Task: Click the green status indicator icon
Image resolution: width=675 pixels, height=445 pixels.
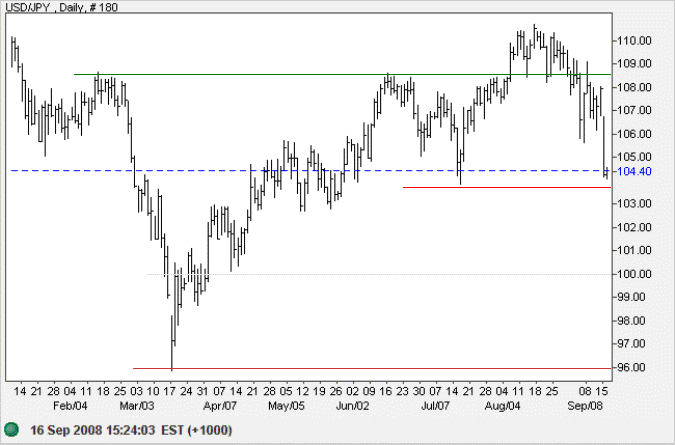Action: [x=12, y=429]
